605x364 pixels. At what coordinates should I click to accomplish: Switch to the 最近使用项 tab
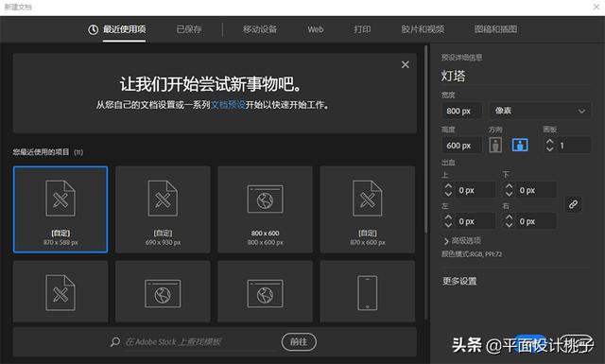coord(117,29)
